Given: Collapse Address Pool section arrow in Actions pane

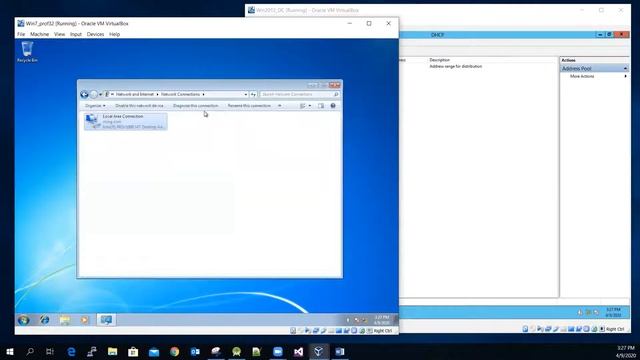Looking at the screenshot, I should (x=625, y=69).
